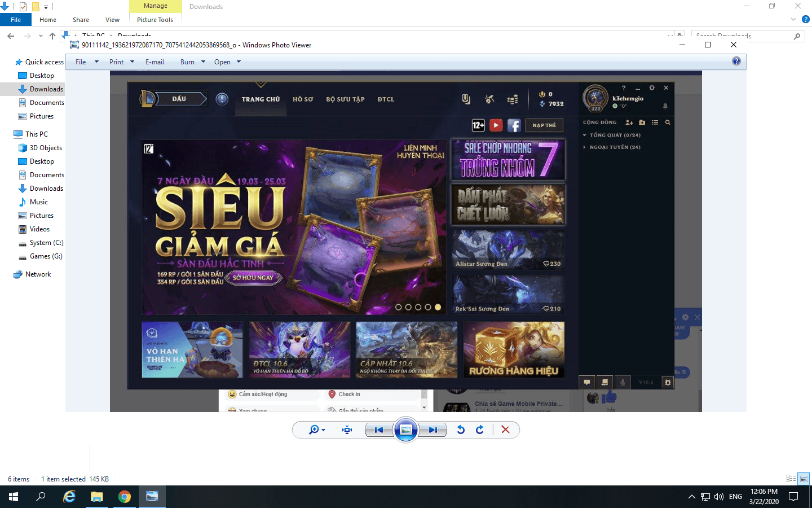Launch Google Chrome from taskbar

[125, 497]
